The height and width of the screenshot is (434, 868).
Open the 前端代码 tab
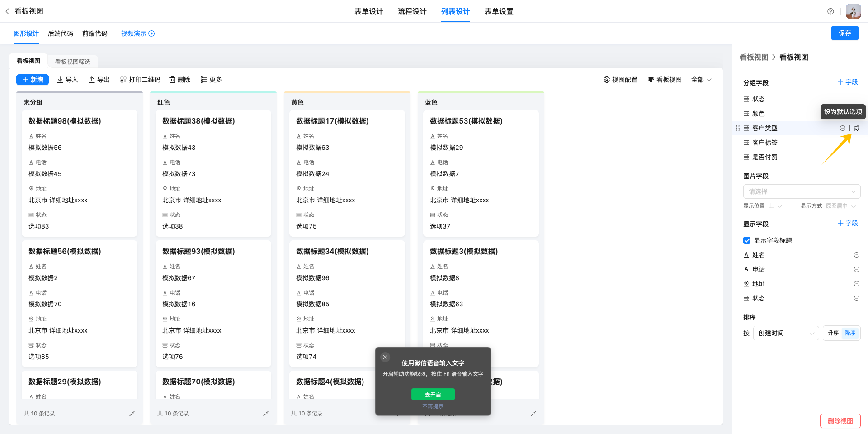[95, 33]
